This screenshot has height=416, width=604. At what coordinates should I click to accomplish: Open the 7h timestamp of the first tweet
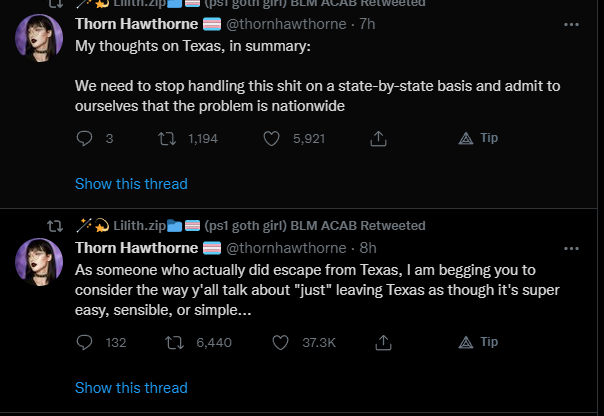click(367, 24)
